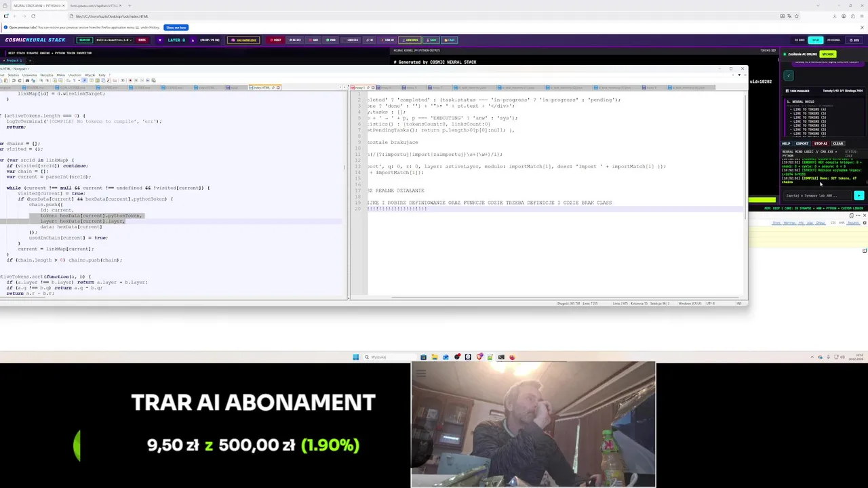Activate the SELECT tool
The image size is (868, 488).
pos(295,40)
